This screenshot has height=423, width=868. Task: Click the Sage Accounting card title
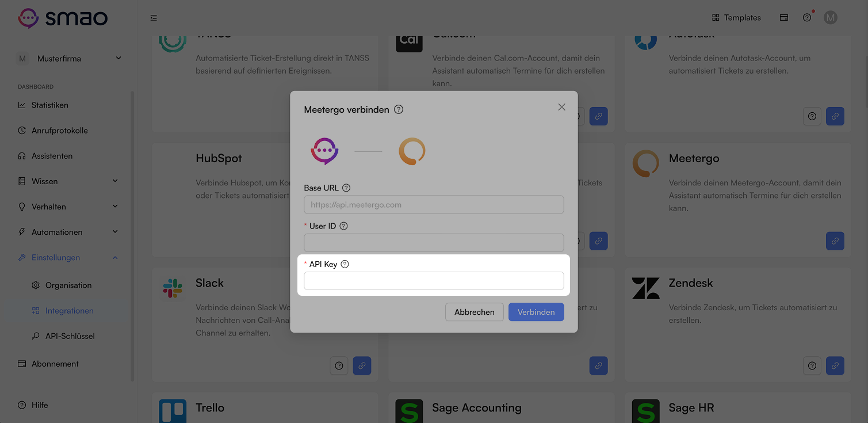pyautogui.click(x=477, y=407)
